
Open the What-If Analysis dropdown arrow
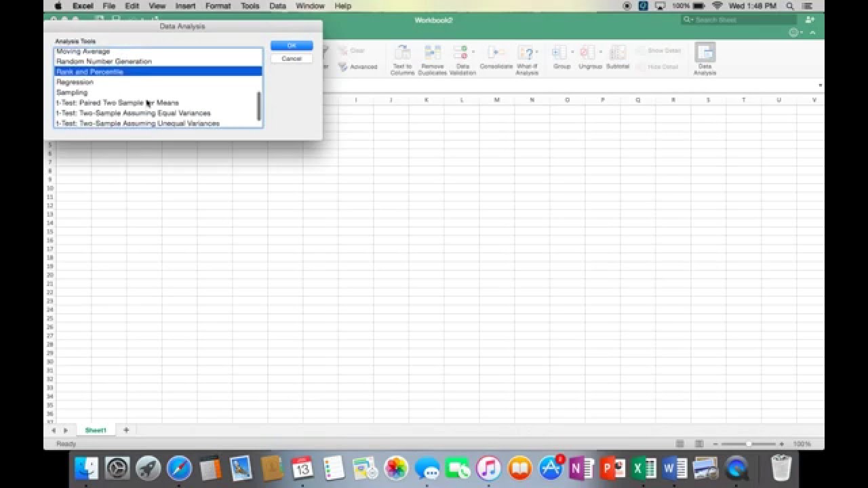(x=538, y=53)
